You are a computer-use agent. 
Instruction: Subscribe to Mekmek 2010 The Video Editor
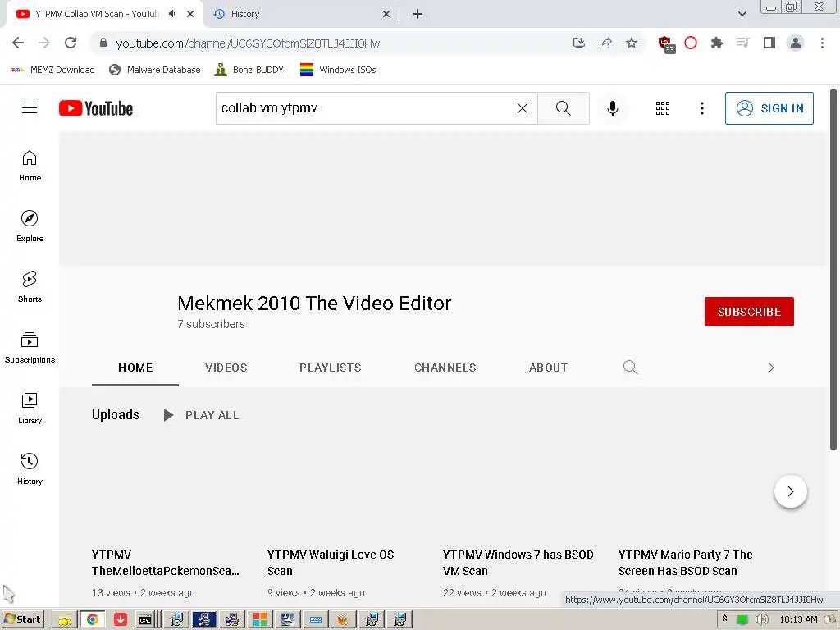[x=749, y=312]
